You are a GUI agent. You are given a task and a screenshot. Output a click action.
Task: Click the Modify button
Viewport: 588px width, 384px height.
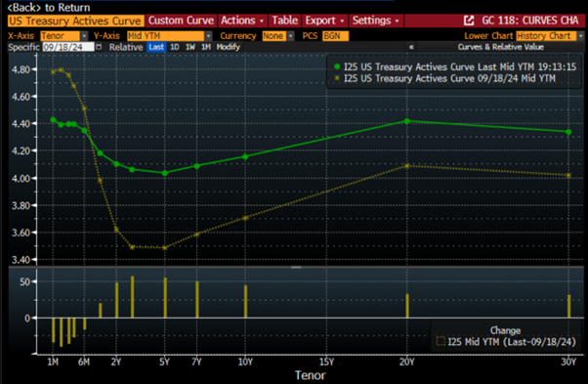pos(228,47)
